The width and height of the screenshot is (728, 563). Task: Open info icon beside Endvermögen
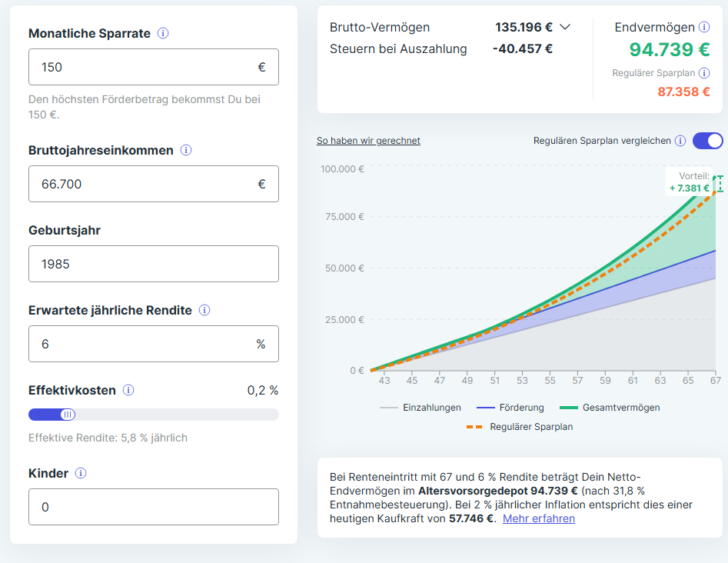[x=704, y=28]
